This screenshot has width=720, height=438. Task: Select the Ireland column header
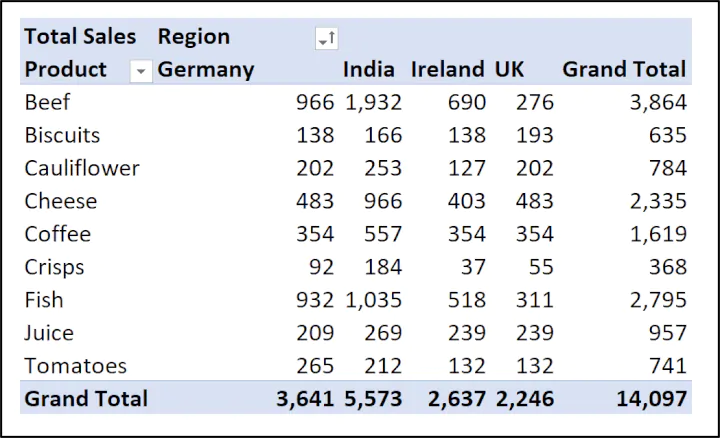447,70
